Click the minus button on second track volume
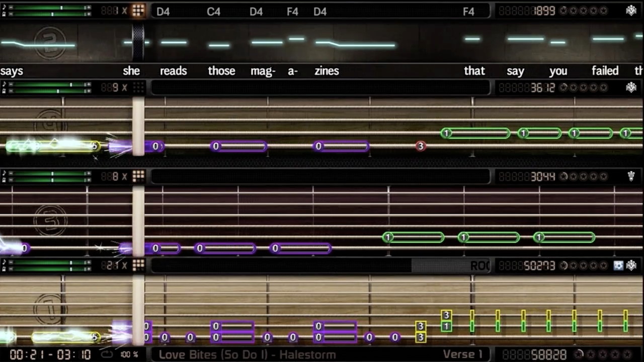This screenshot has height=362, width=644. [x=11, y=85]
